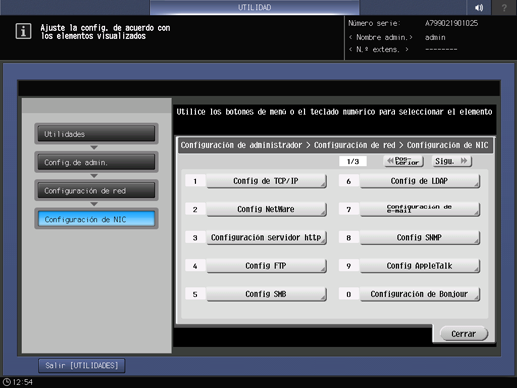
Task: Click the information icon beside the instructions
Action: click(23, 31)
